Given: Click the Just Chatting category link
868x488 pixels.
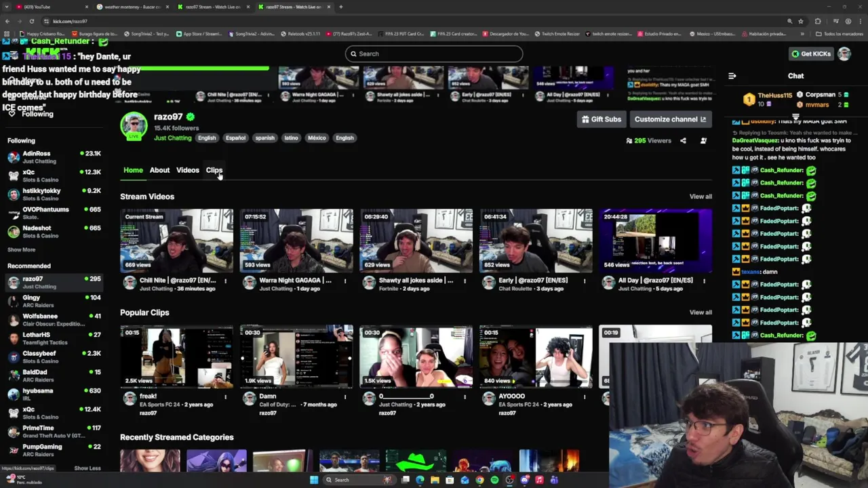Looking at the screenshot, I should tap(173, 138).
